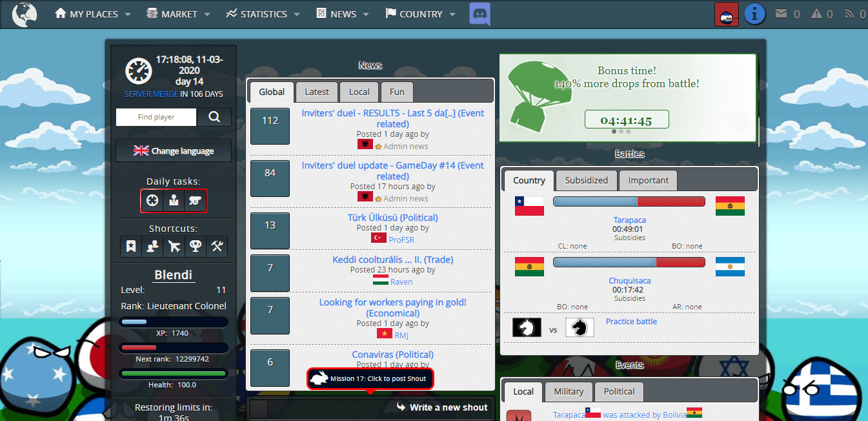Click the crosshair daily task icon
This screenshot has height=421, width=868.
(x=152, y=201)
